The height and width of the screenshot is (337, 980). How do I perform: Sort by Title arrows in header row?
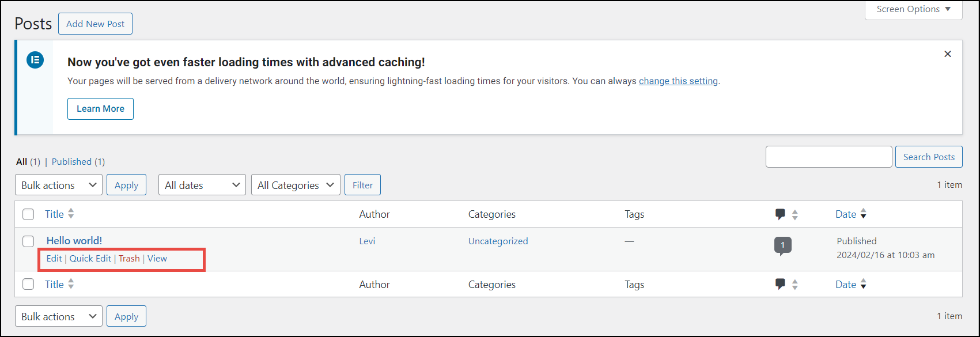pos(71,214)
